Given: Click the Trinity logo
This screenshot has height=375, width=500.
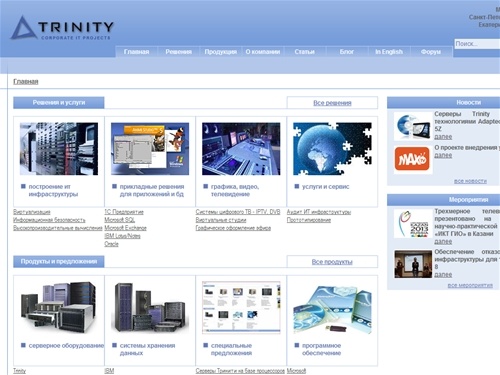Looking at the screenshot, I should tap(62, 28).
